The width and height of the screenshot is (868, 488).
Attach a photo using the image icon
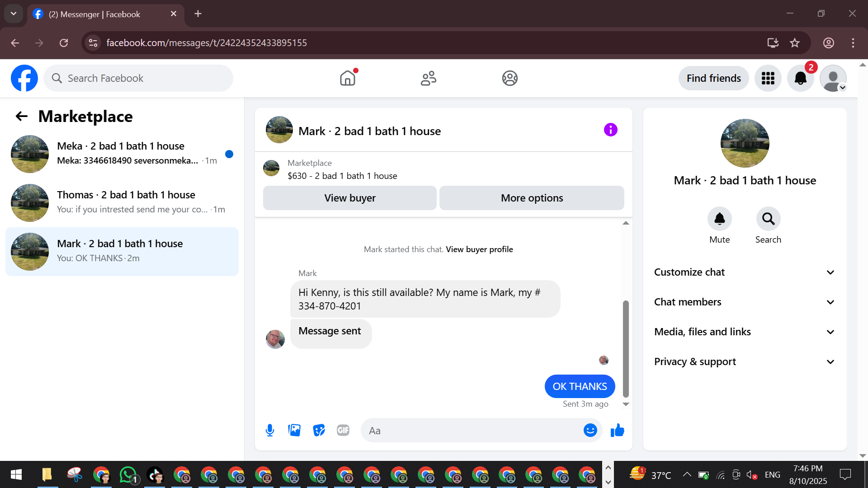point(294,430)
